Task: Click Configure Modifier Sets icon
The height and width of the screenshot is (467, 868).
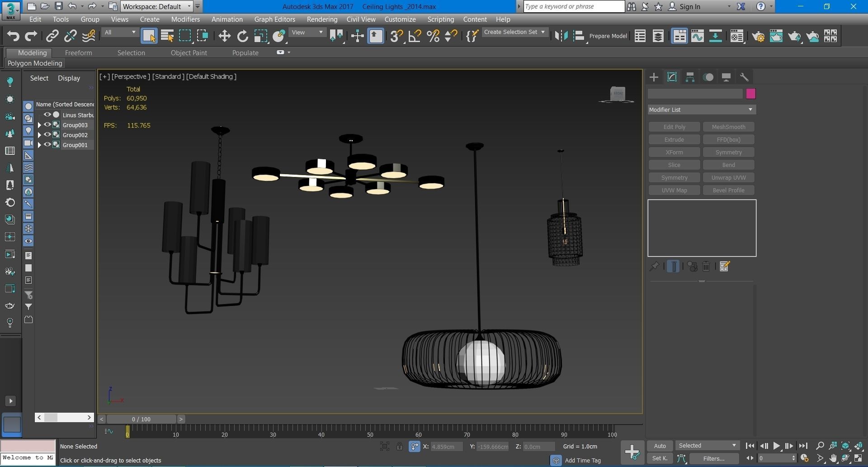Action: point(725,267)
